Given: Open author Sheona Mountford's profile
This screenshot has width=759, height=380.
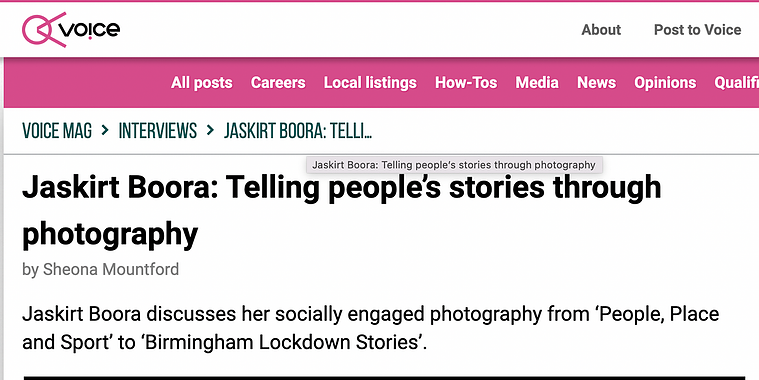Looking at the screenshot, I should point(111,269).
